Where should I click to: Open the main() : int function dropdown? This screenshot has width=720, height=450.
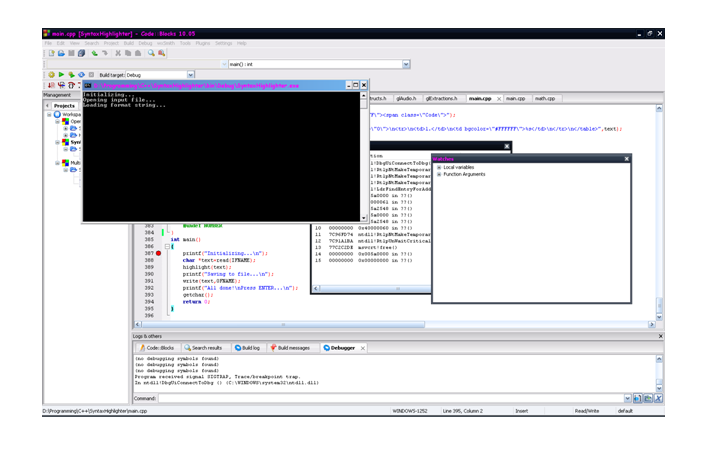coord(406,64)
